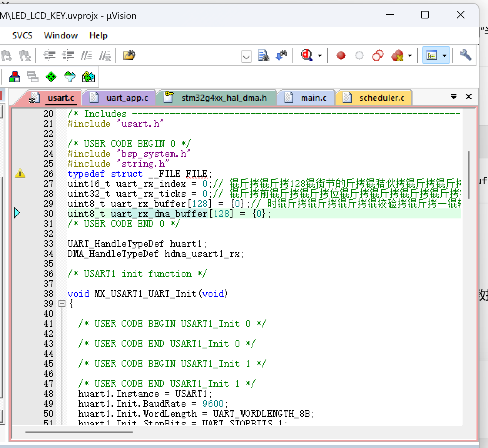Click the Incremental Find binoculars icon

[x=282, y=56]
